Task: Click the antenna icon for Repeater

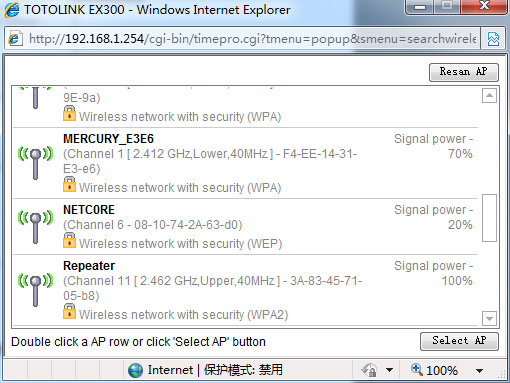Action: click(35, 290)
